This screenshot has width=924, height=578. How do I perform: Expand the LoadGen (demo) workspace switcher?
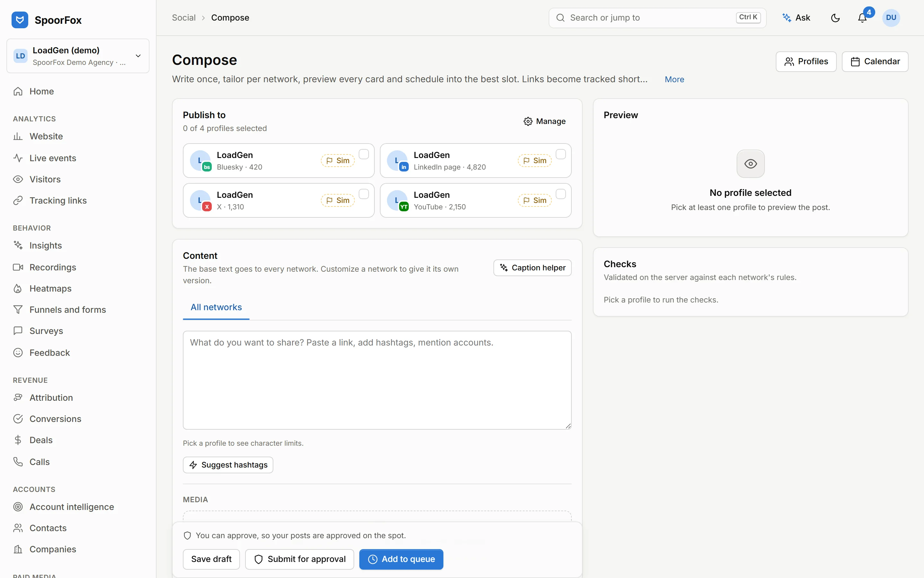(x=78, y=56)
